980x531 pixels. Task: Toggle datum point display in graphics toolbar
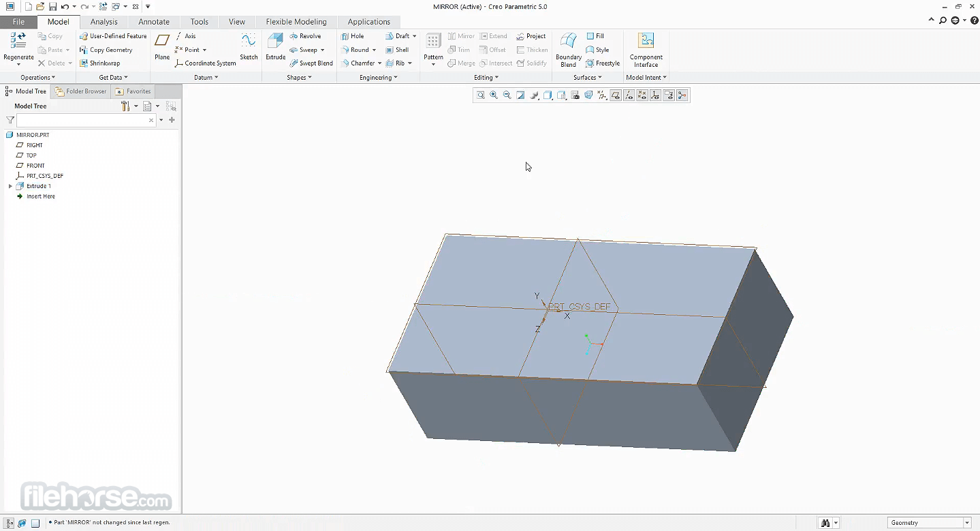(x=642, y=95)
